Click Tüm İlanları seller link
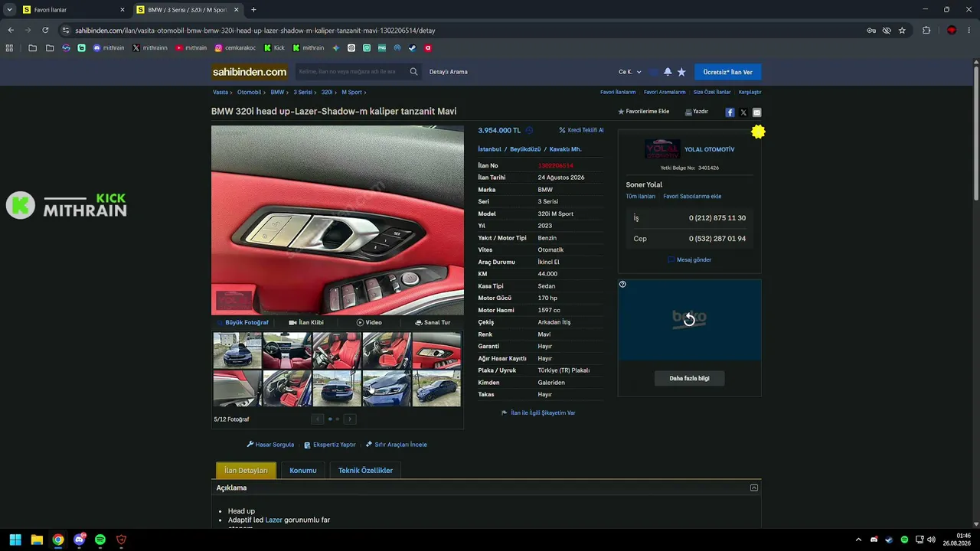Viewport: 980px width, 551px height. click(641, 197)
